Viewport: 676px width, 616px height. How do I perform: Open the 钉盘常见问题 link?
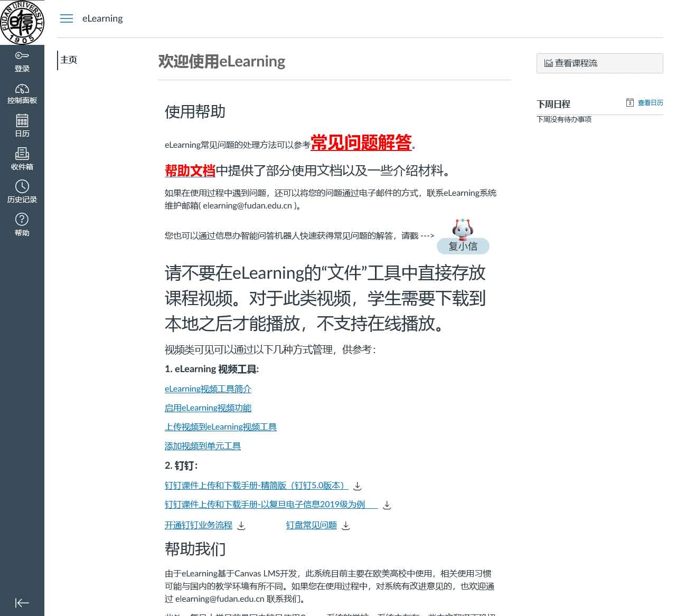[x=311, y=525]
